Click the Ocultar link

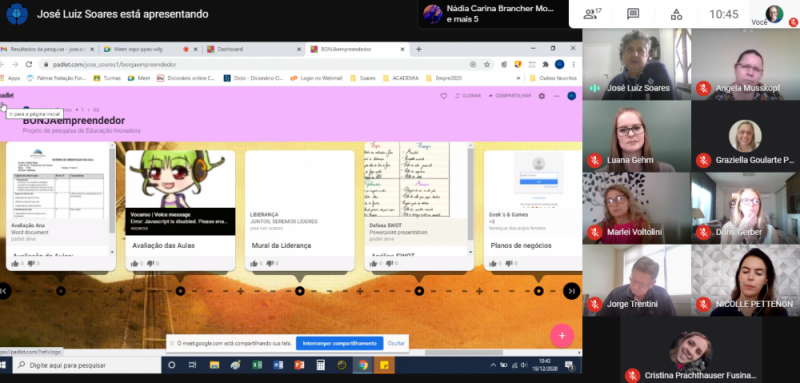pos(396,343)
